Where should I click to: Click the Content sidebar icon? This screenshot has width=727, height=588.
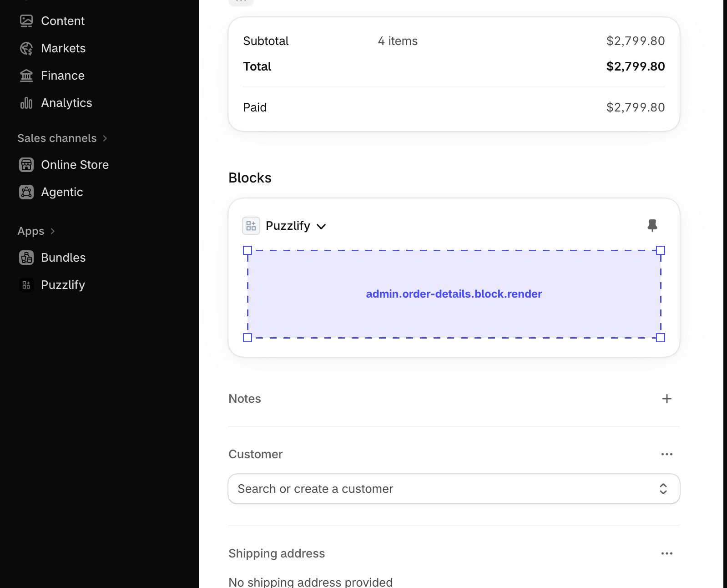[x=26, y=21]
